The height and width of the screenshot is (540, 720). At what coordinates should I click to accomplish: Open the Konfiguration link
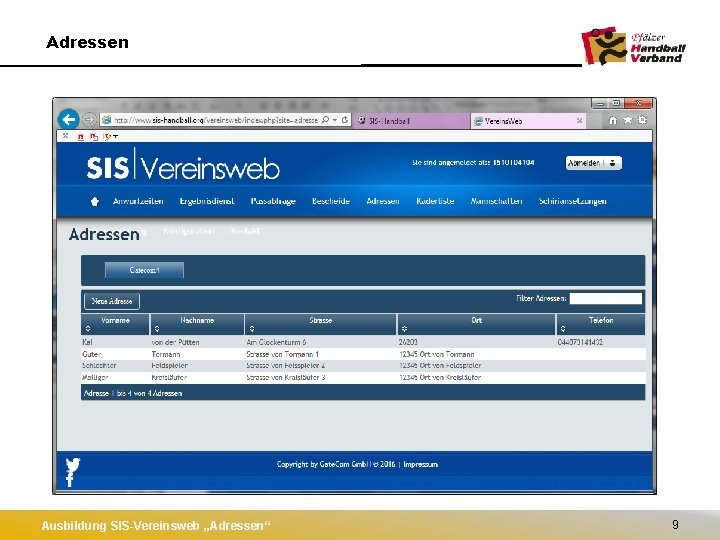click(x=189, y=231)
